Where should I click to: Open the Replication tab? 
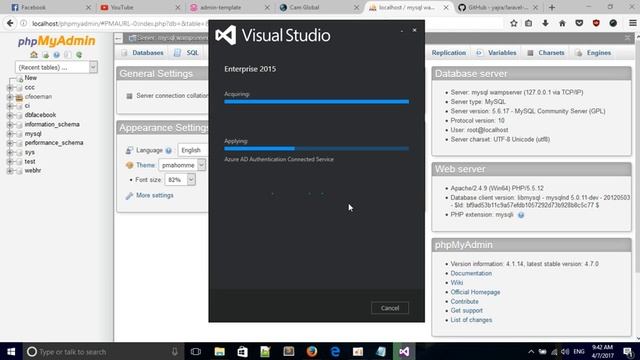coord(448,53)
